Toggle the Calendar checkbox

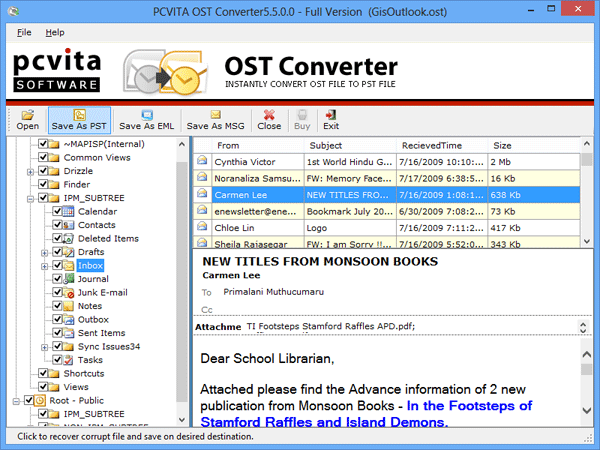[x=57, y=211]
